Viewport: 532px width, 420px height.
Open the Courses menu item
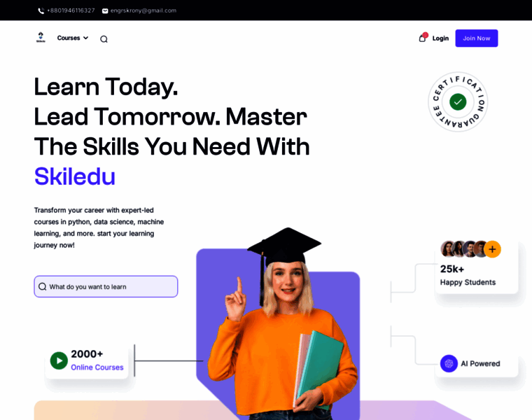coord(69,38)
